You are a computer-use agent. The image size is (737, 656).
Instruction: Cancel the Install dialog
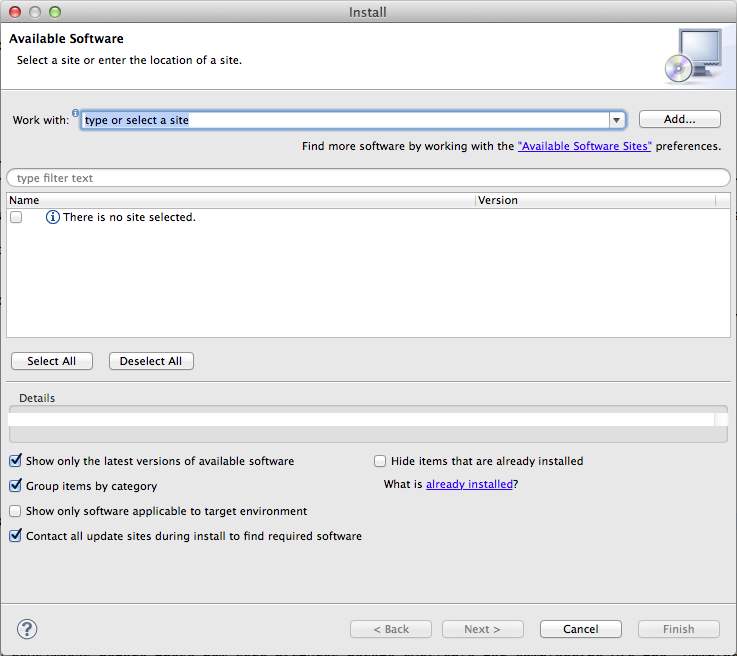tap(580, 629)
